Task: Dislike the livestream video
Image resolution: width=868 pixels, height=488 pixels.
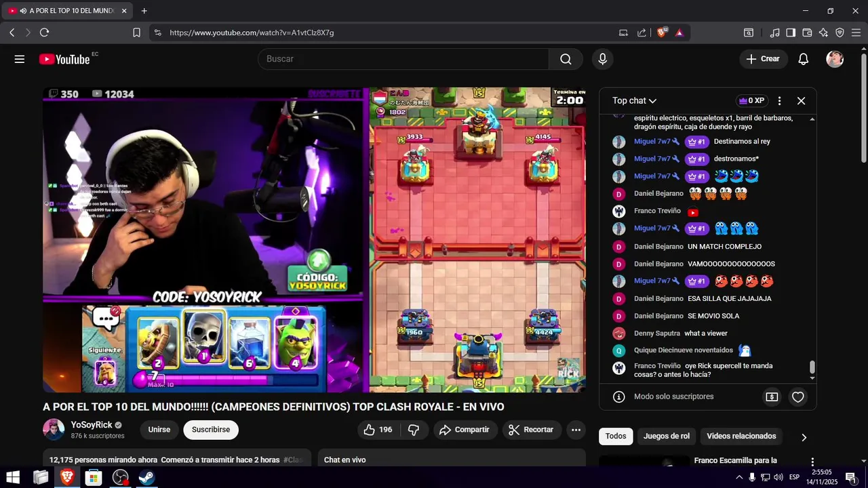Action: point(414,430)
